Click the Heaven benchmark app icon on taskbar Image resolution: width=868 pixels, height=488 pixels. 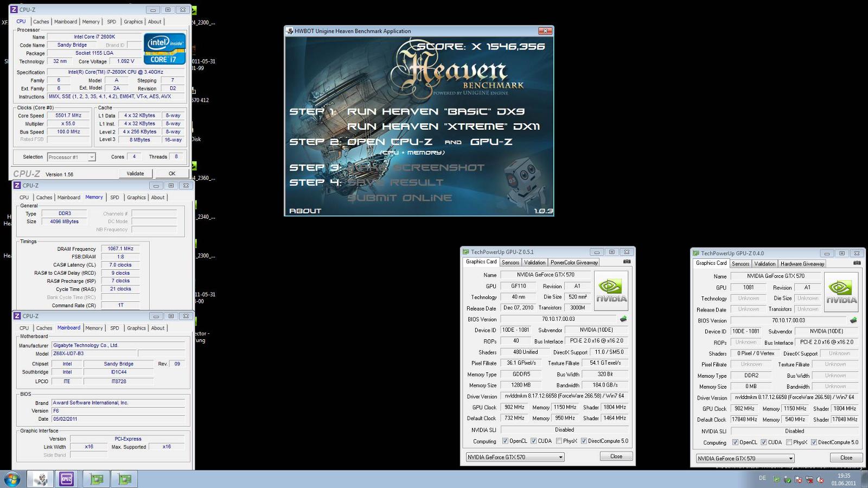pyautogui.click(x=41, y=479)
